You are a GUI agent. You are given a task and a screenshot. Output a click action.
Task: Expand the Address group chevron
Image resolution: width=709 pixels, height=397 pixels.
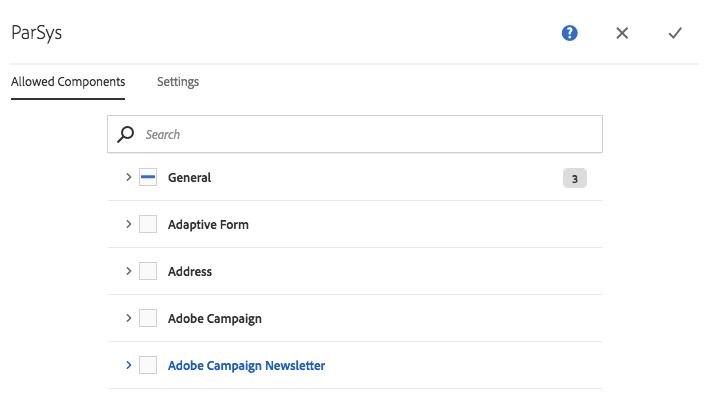[x=128, y=271]
